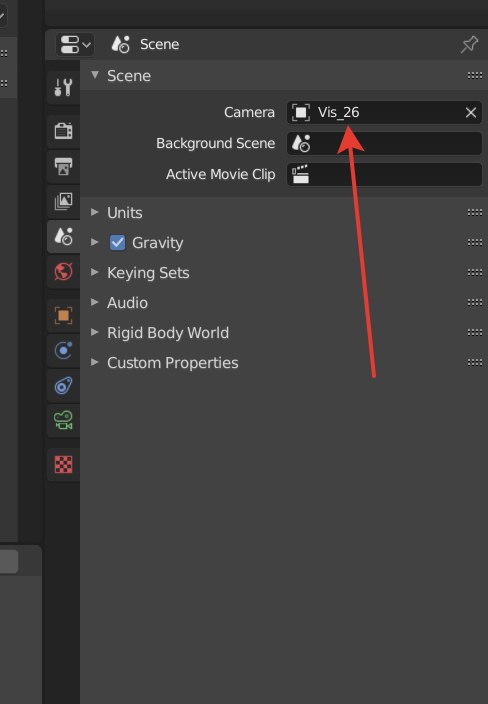Toggle the pin icon in Properties header

[x=470, y=44]
